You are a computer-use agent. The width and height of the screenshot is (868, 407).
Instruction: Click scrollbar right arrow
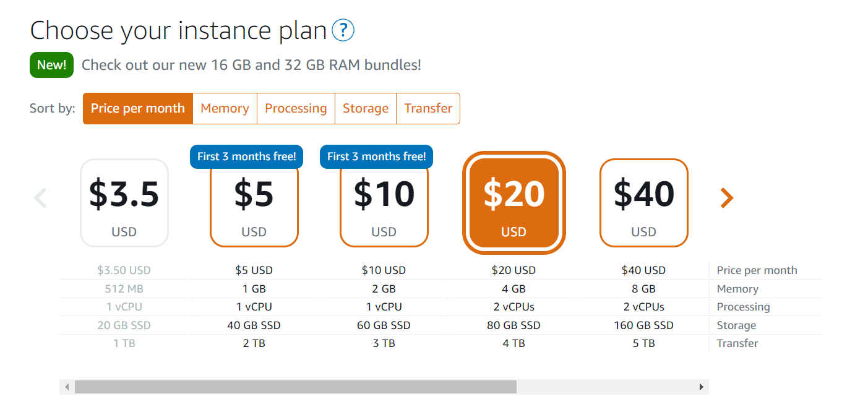(701, 387)
